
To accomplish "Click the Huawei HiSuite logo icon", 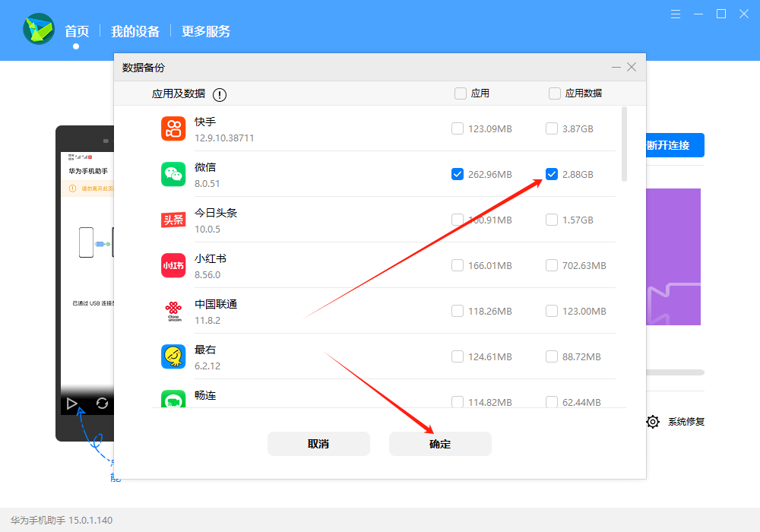I will click(x=39, y=29).
